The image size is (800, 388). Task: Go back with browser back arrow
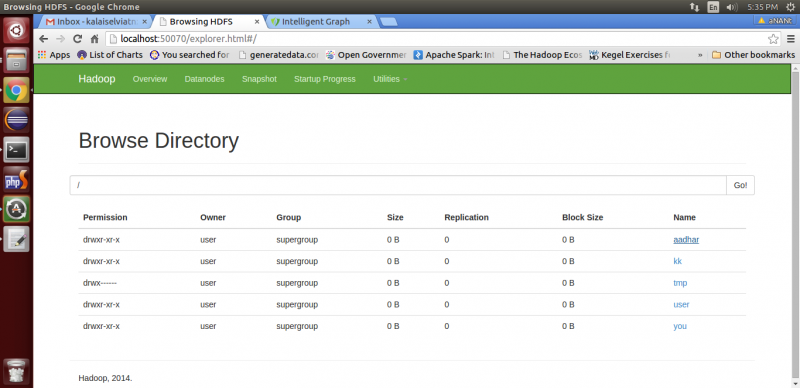pos(44,39)
